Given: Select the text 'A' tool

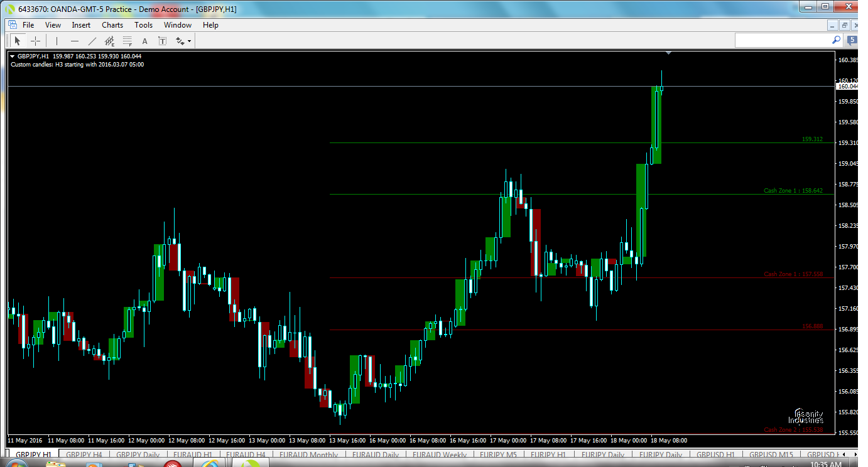Looking at the screenshot, I should pos(144,41).
